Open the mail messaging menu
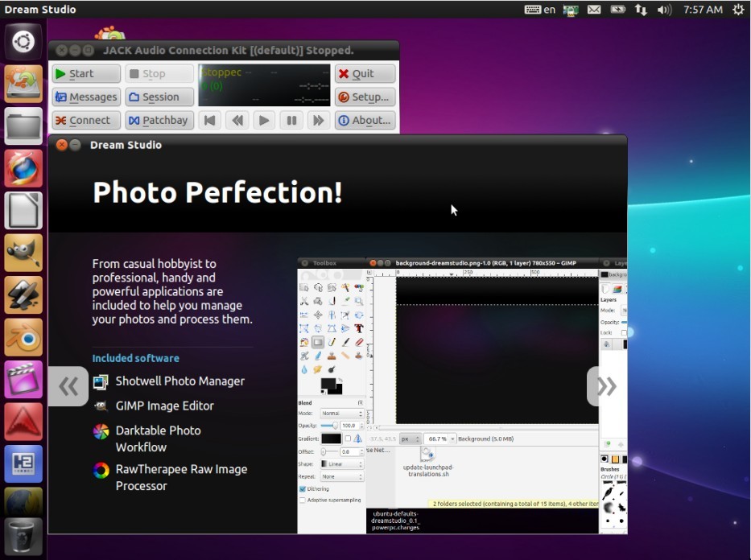The height and width of the screenshot is (560, 751). pos(594,10)
